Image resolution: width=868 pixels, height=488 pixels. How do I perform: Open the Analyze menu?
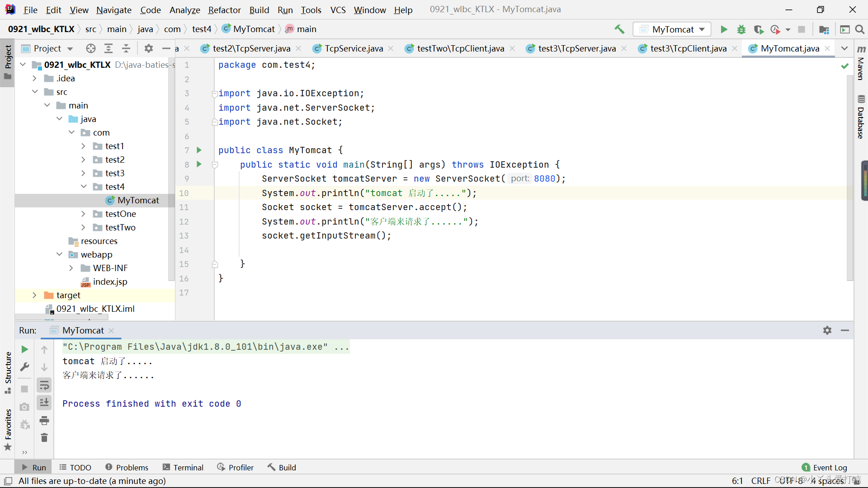pyautogui.click(x=184, y=10)
